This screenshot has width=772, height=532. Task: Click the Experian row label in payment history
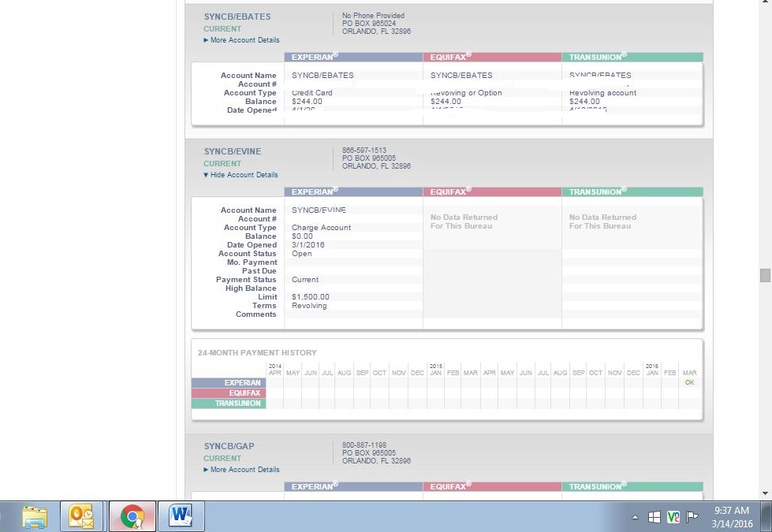coord(229,383)
